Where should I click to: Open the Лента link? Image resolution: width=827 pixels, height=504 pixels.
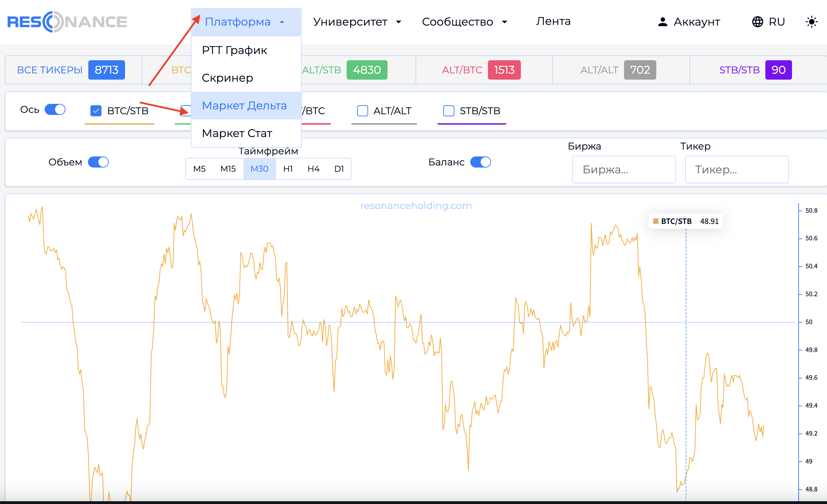(553, 21)
